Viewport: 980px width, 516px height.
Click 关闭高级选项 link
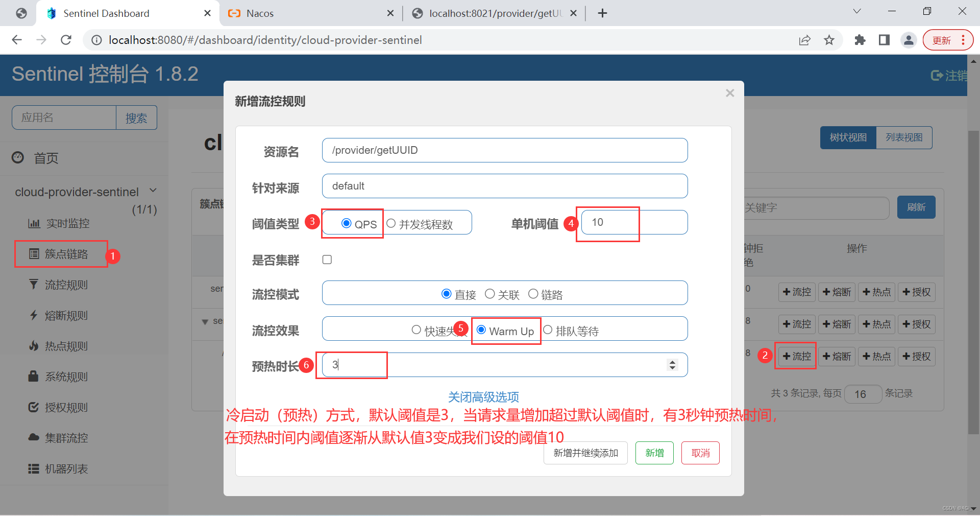pos(483,397)
